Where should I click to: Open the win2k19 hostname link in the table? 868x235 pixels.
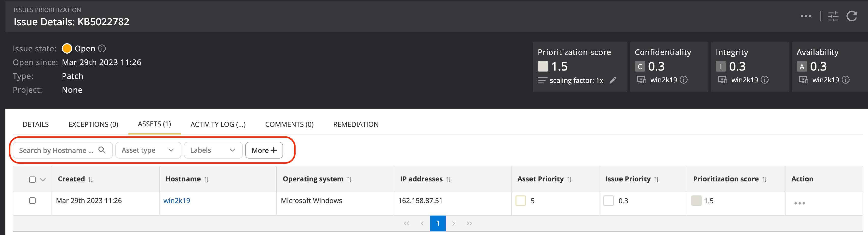(176, 200)
